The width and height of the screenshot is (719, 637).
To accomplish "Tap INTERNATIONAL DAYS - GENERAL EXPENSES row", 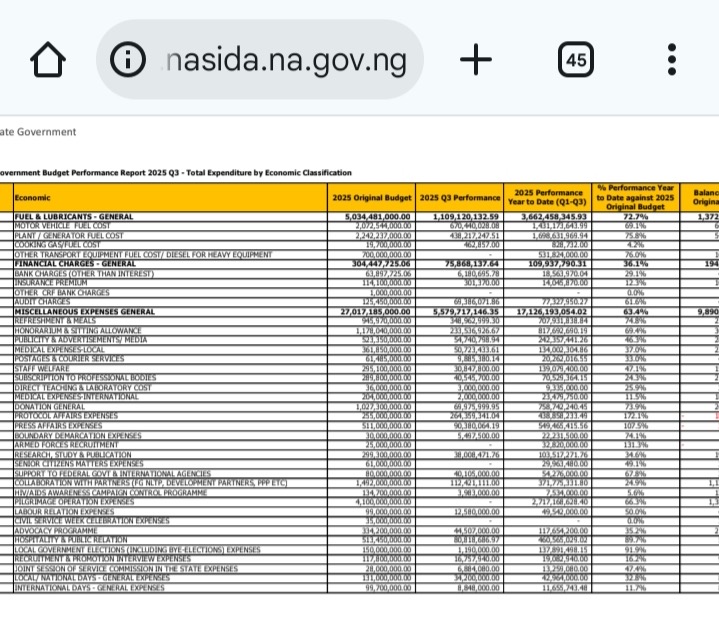I will 90,587.
